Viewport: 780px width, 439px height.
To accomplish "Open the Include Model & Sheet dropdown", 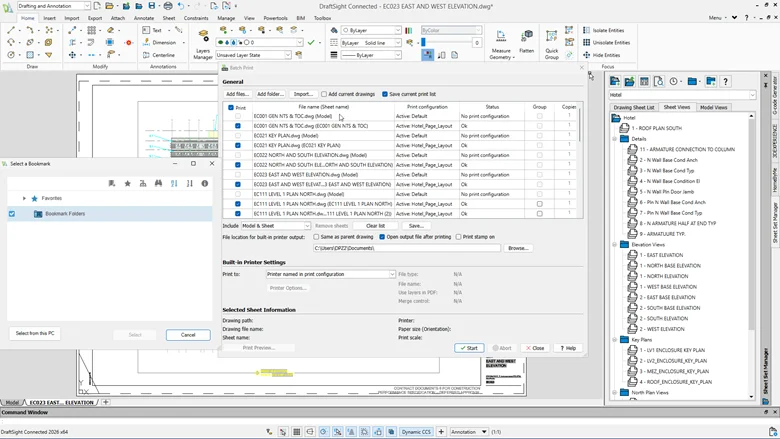I will pyautogui.click(x=276, y=226).
